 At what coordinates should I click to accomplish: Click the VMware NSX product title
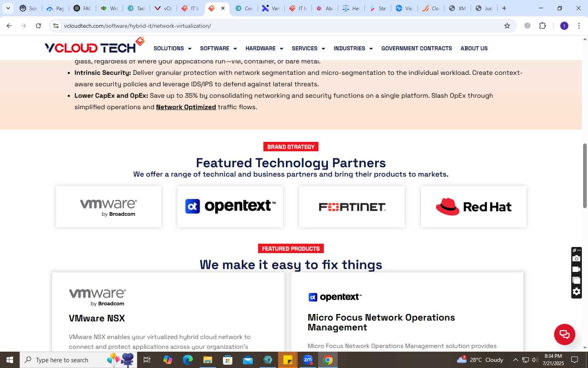pos(97,318)
